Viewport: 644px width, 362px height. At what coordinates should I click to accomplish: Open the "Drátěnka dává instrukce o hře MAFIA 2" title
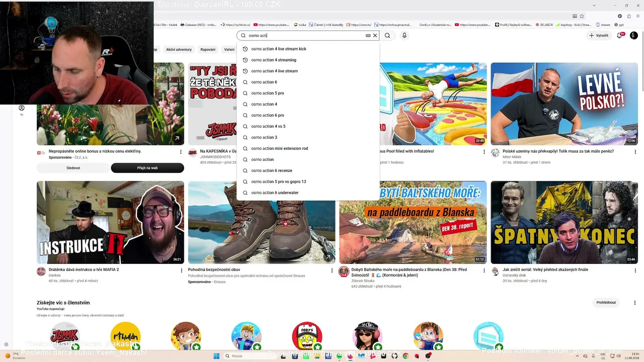click(x=84, y=270)
